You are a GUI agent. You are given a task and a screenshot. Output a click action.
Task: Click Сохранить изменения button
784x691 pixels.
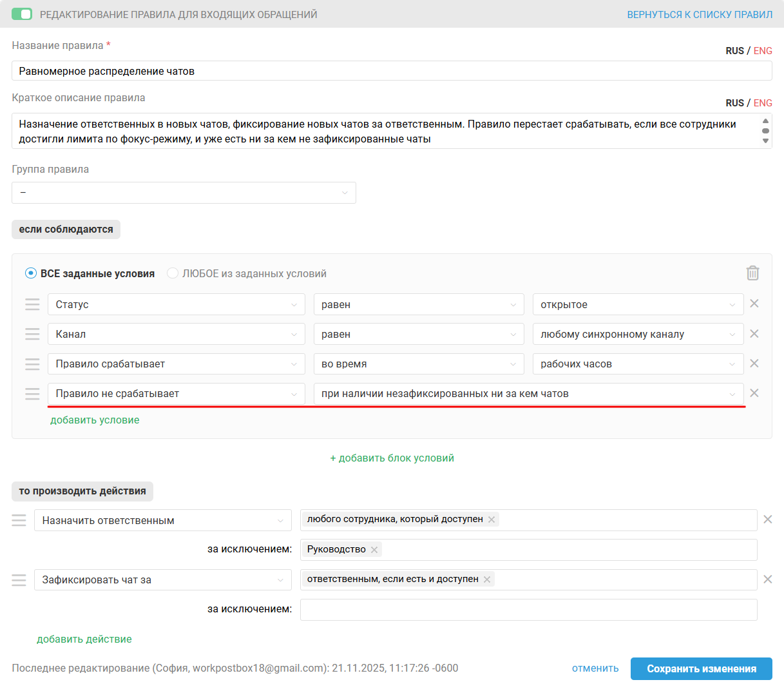pos(701,668)
